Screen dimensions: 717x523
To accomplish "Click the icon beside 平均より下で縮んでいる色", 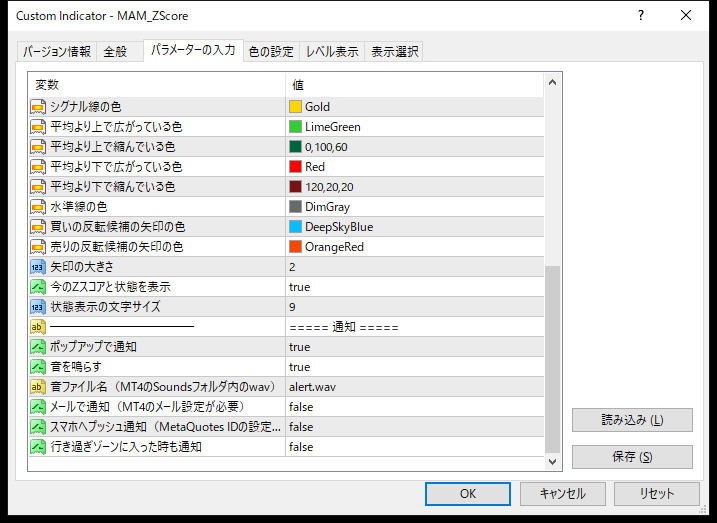I will [38, 187].
